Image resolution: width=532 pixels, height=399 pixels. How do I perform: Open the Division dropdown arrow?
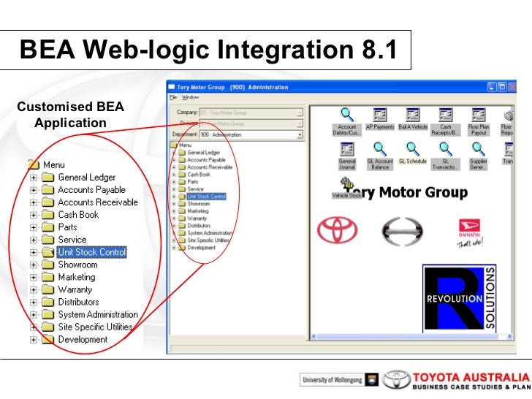click(x=300, y=123)
